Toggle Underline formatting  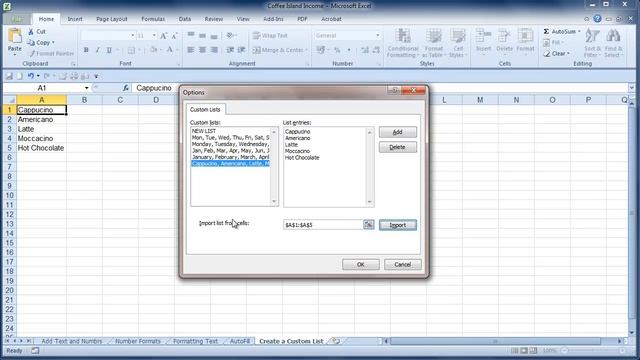109,50
